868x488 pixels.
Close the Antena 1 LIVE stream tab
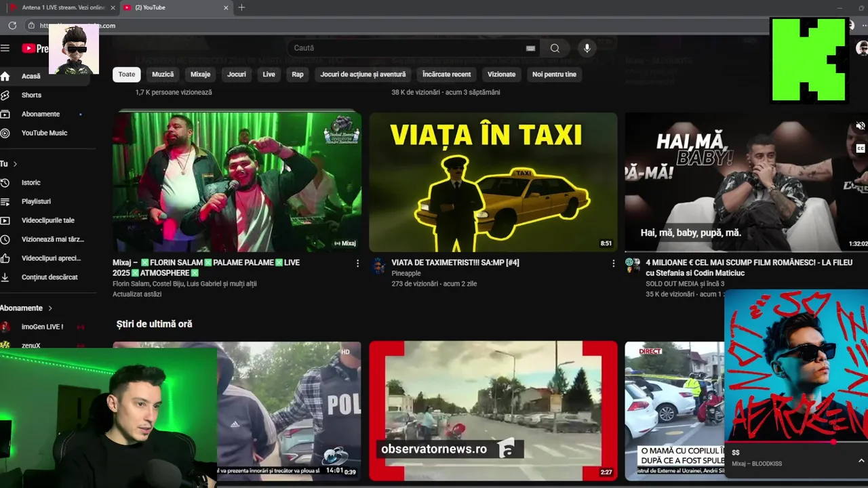click(x=113, y=7)
